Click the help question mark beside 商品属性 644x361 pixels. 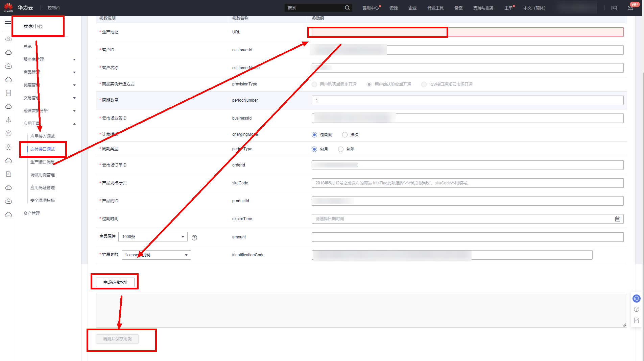194,238
